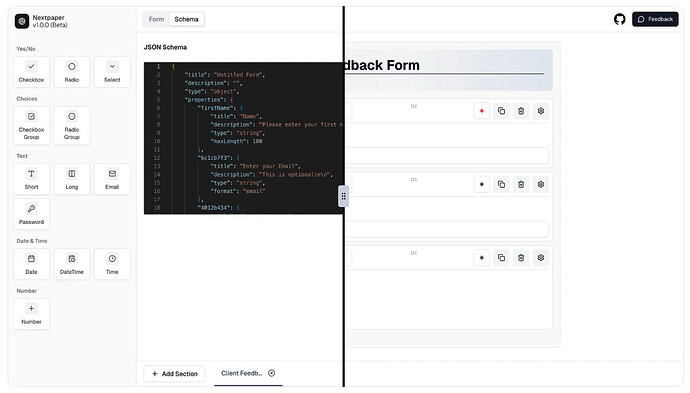Delete the first form field with trash icon
The image size is (690, 393).
click(521, 111)
